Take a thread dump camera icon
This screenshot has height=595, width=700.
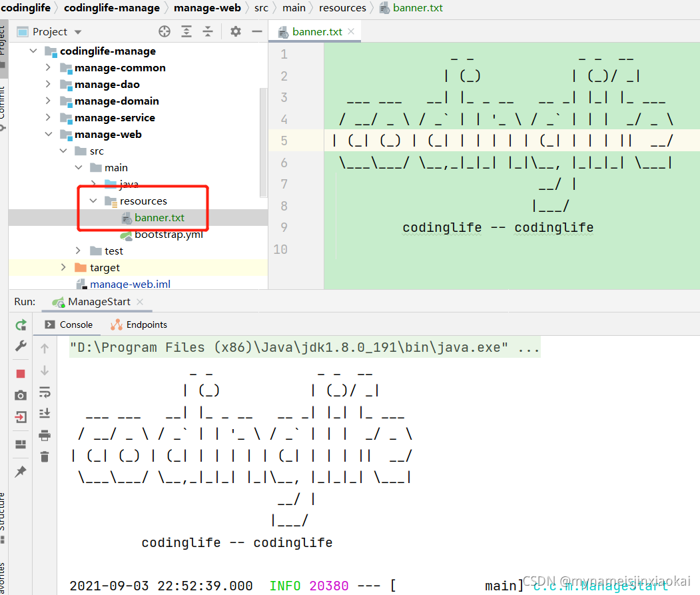[x=21, y=395]
